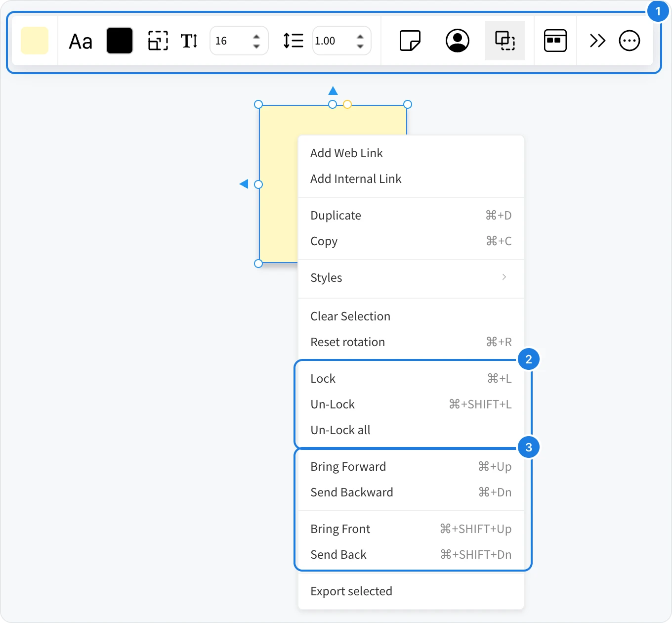
Task: Click the sticky note icon in toolbar
Action: pyautogui.click(x=410, y=41)
